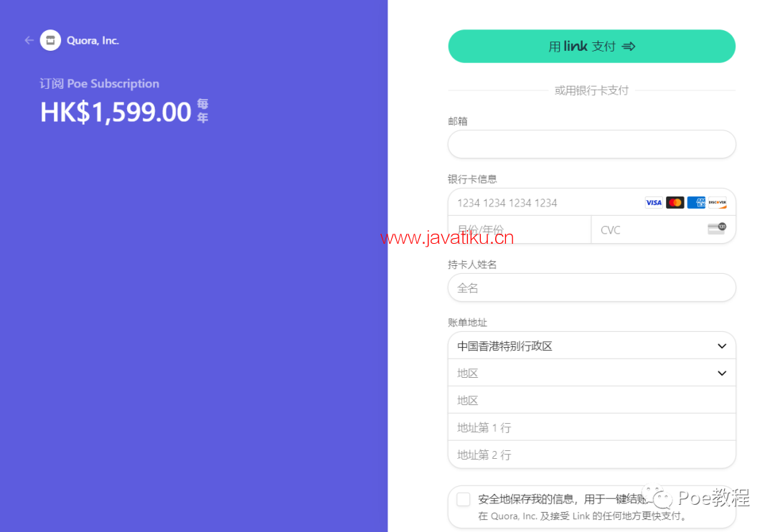Click the Quora, Inc. merchant store icon
This screenshot has width=775, height=532.
50,40
